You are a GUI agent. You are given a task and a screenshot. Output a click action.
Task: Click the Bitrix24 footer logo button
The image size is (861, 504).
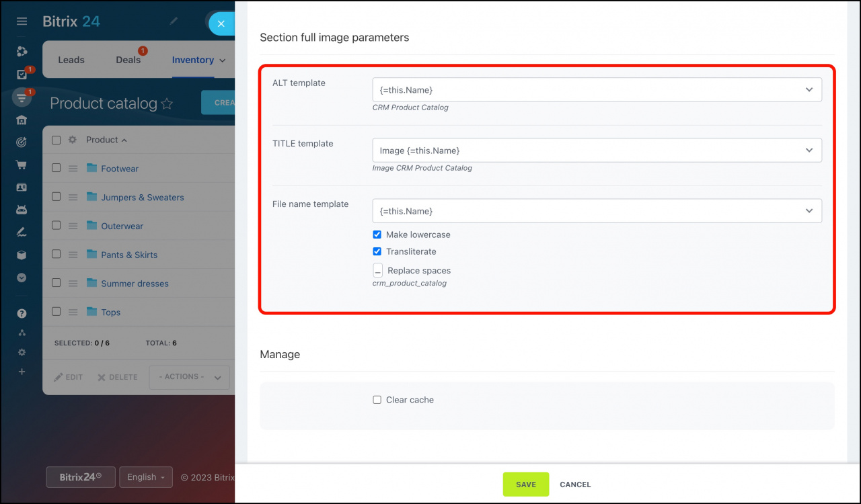(81, 477)
